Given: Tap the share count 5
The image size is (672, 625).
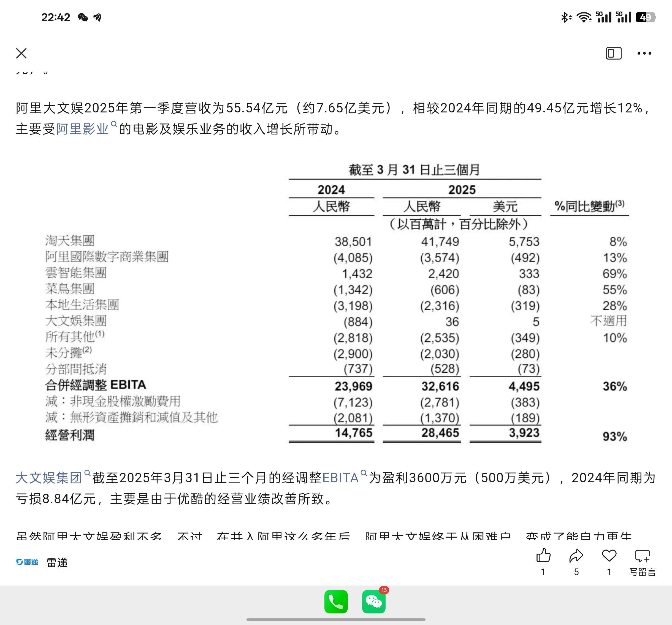Looking at the screenshot, I should click(576, 572).
